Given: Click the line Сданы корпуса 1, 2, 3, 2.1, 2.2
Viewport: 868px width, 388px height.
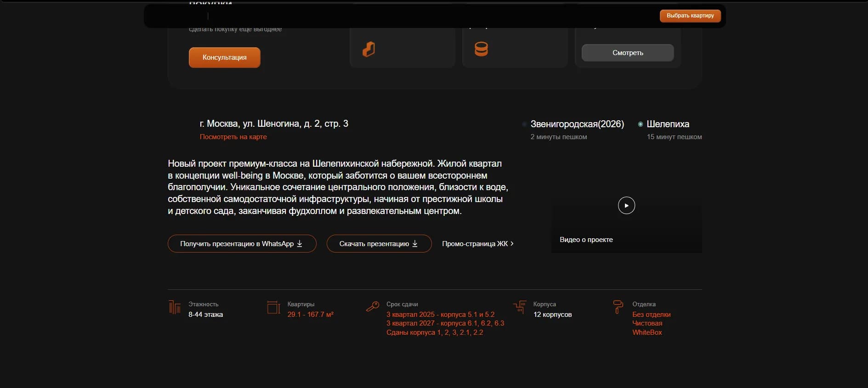Looking at the screenshot, I should tap(435, 332).
